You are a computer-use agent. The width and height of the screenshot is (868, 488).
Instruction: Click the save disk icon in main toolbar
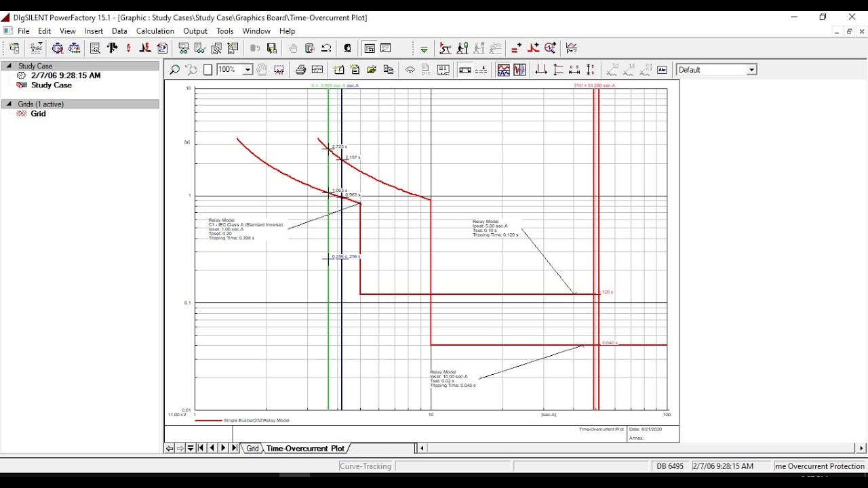pos(272,48)
